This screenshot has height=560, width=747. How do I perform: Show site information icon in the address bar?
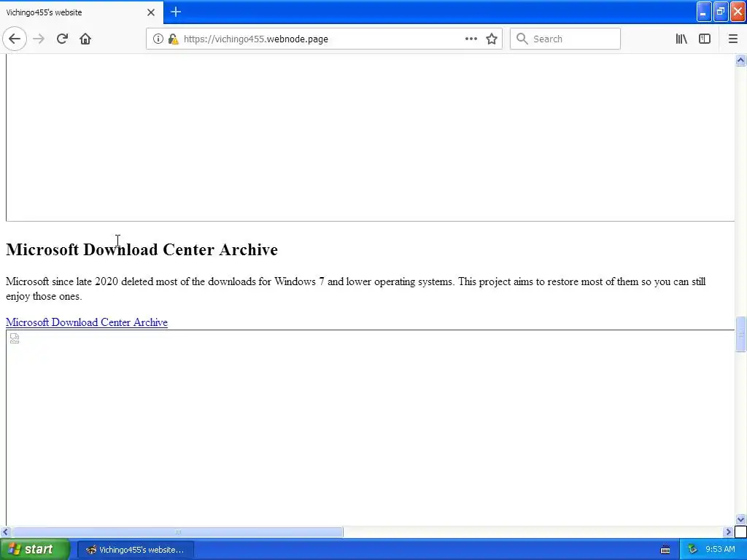158,39
